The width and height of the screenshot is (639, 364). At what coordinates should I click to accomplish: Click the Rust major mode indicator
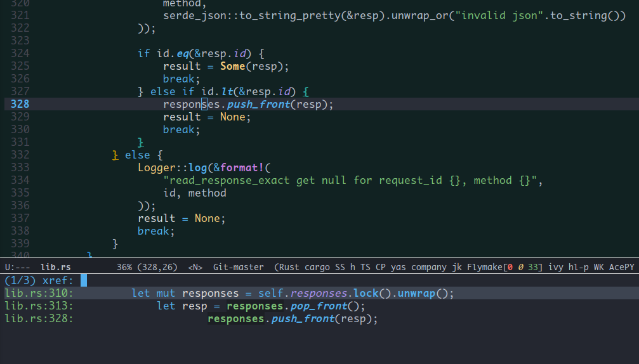pos(289,267)
